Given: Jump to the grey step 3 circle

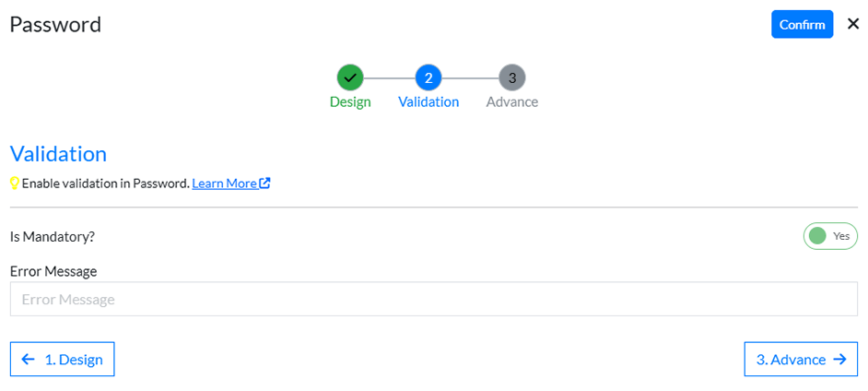Looking at the screenshot, I should click(512, 77).
